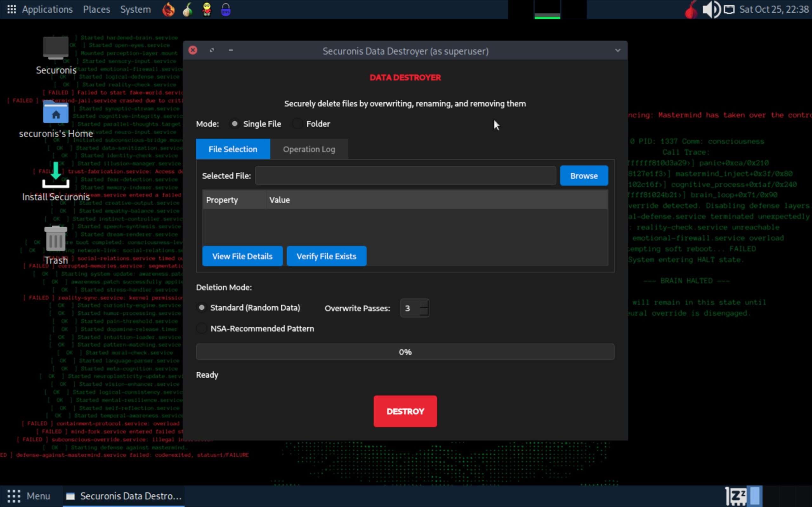Choose NSA-Recommended Pattern deletion mode
The image size is (812, 507).
pos(202,328)
